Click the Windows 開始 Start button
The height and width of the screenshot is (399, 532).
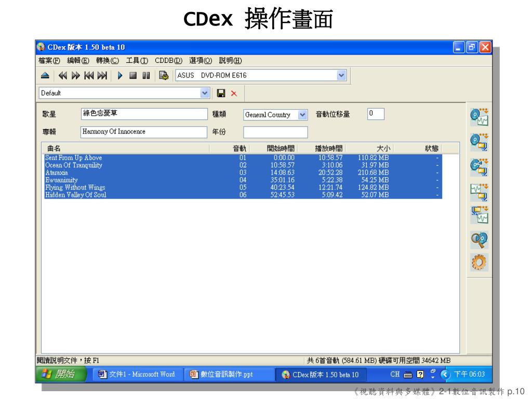coord(61,374)
